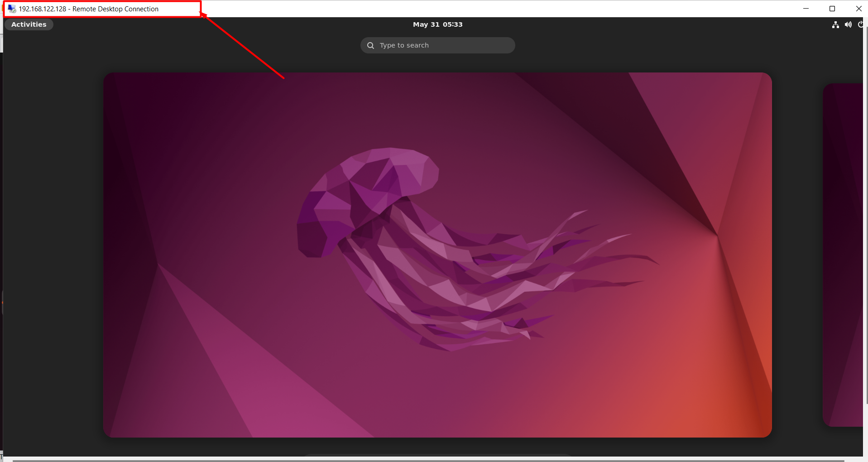Click the Remote Desktop Connection title icon

(x=12, y=9)
